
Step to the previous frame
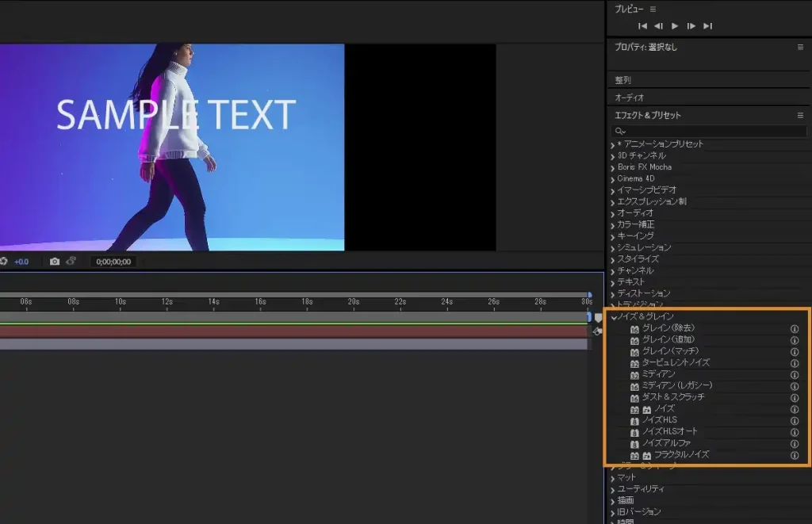pyautogui.click(x=658, y=26)
